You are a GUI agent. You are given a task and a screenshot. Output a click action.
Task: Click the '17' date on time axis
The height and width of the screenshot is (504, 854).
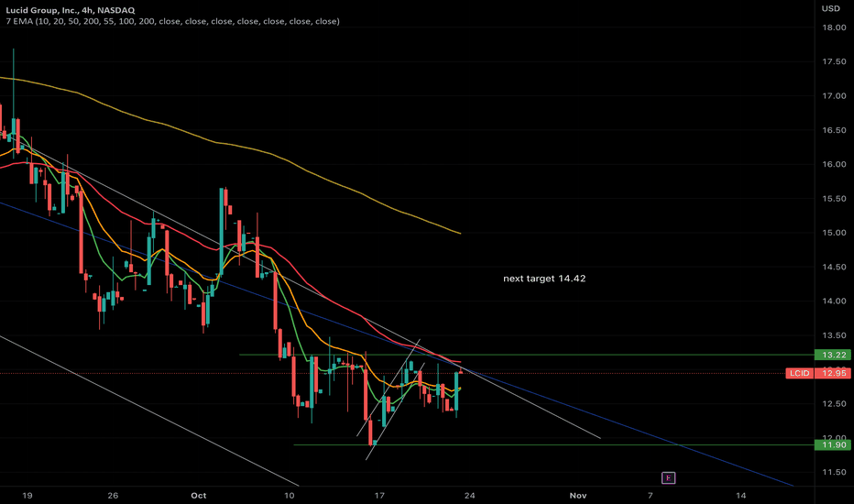click(379, 495)
